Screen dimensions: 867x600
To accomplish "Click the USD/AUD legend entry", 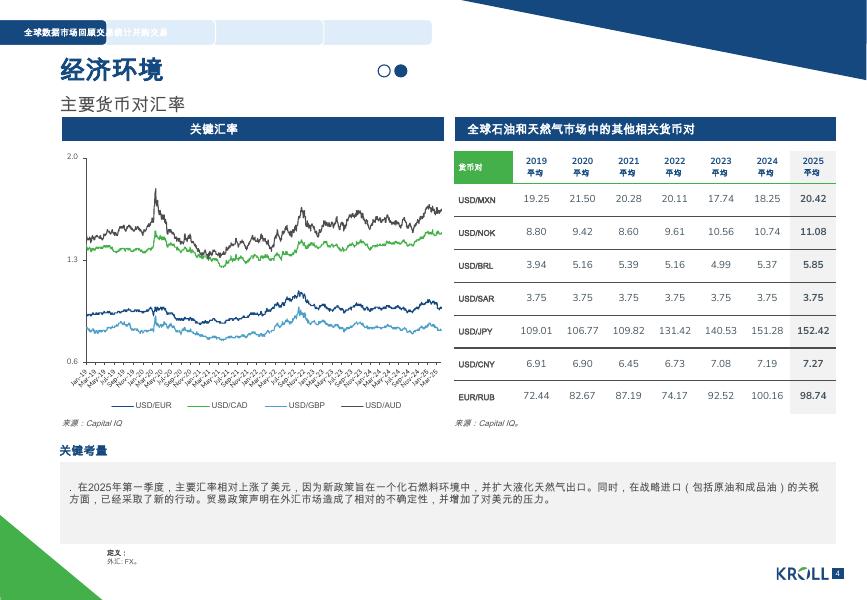I will pos(371,405).
